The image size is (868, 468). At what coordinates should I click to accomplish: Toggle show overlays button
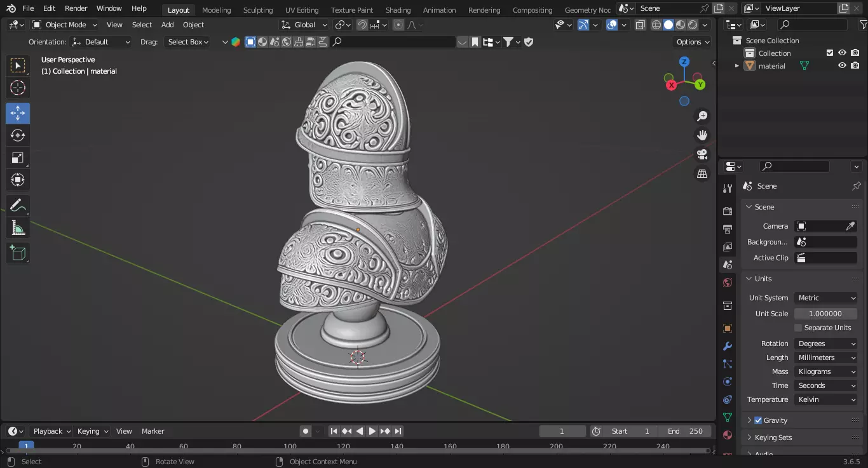pos(612,25)
